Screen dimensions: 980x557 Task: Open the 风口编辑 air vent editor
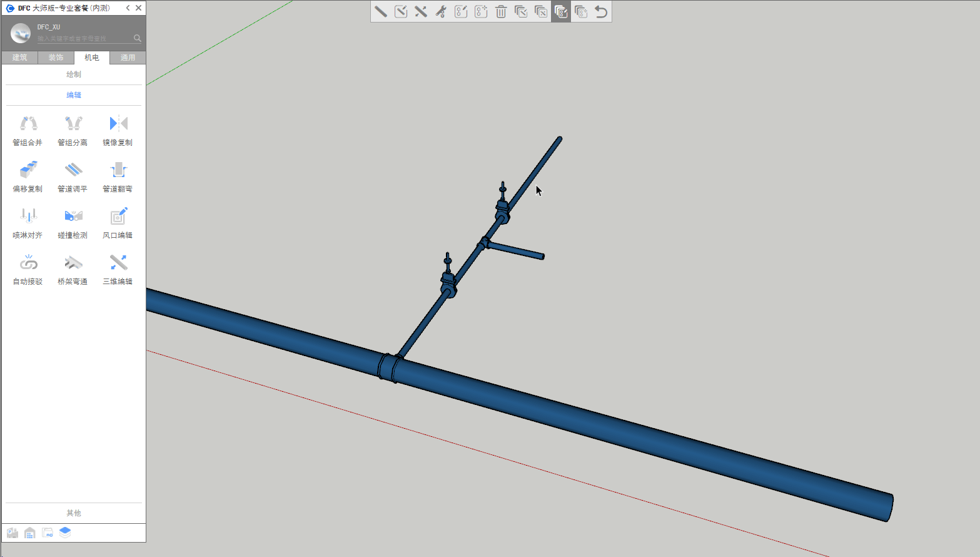coord(118,223)
